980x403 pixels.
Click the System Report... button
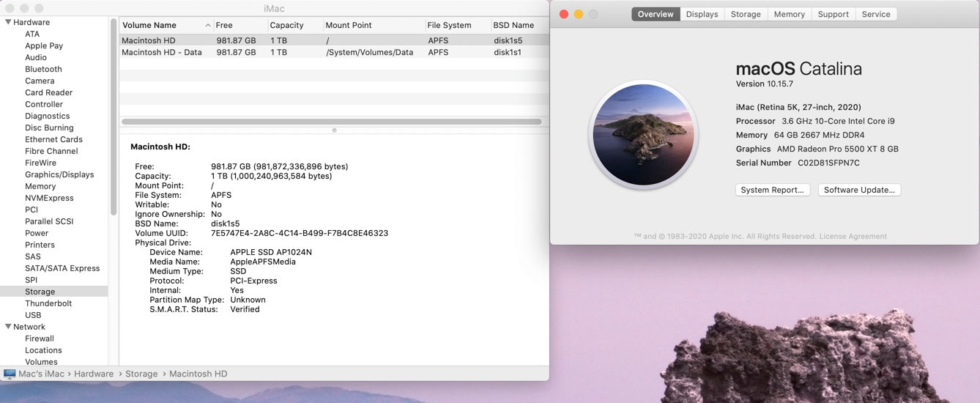click(773, 190)
